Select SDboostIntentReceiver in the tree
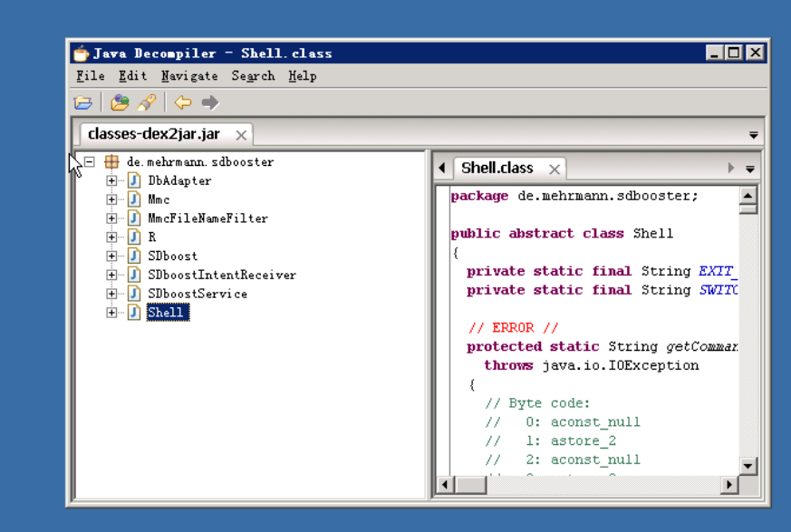The image size is (791, 532). (x=221, y=276)
